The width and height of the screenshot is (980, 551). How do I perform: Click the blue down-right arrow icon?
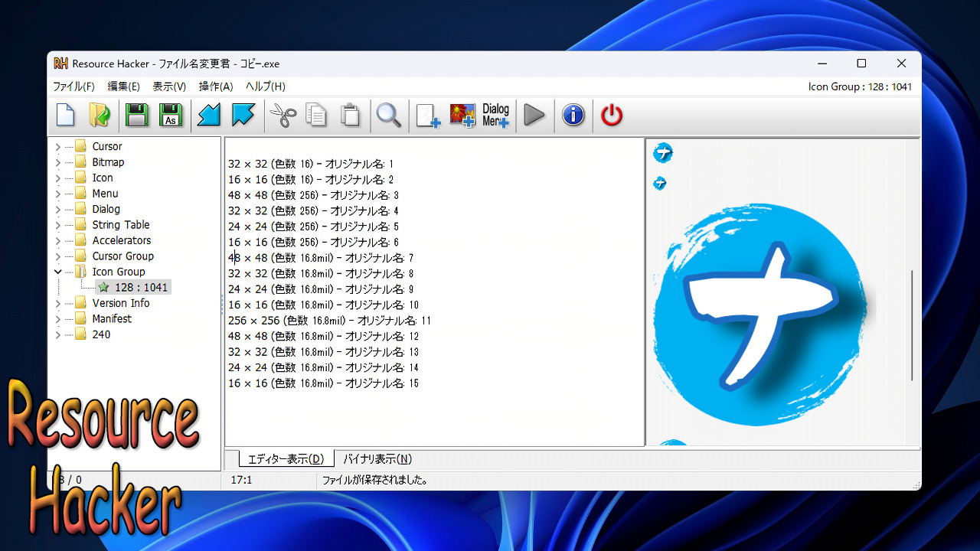coord(243,116)
